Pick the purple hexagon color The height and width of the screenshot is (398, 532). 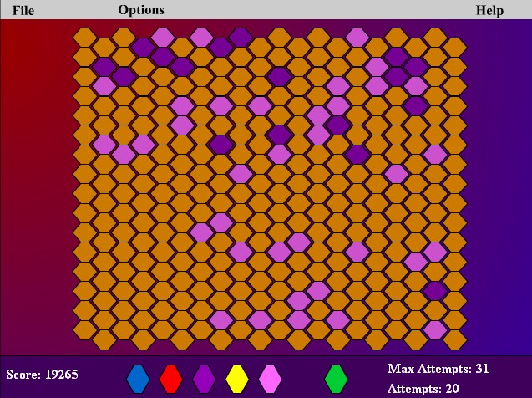[x=204, y=379]
